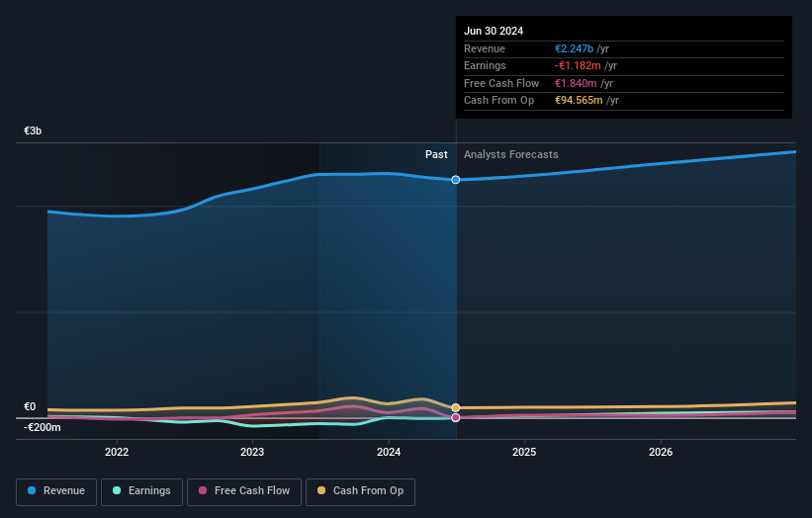Screen dimensions: 812x518
Task: Click the €94.565m cash from op value
Action: 579,101
